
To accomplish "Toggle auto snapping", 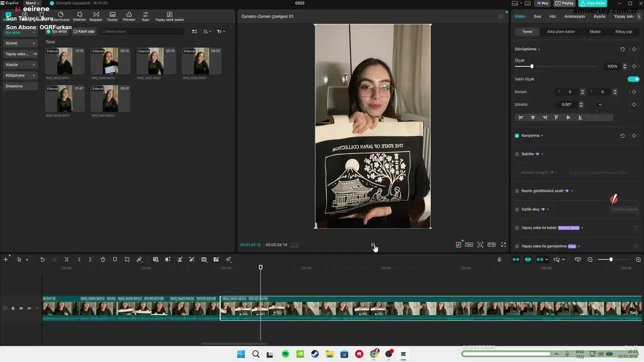I will (528, 259).
